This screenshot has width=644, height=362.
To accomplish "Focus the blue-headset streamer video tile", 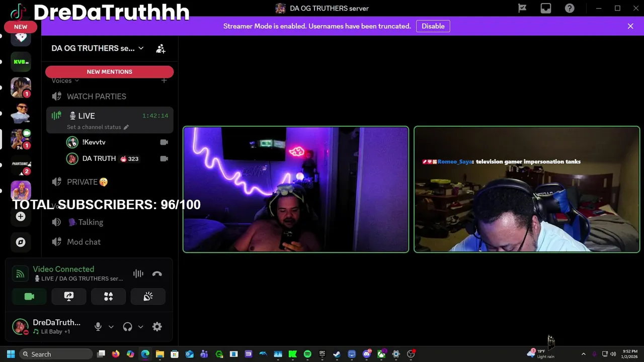I will (527, 189).
